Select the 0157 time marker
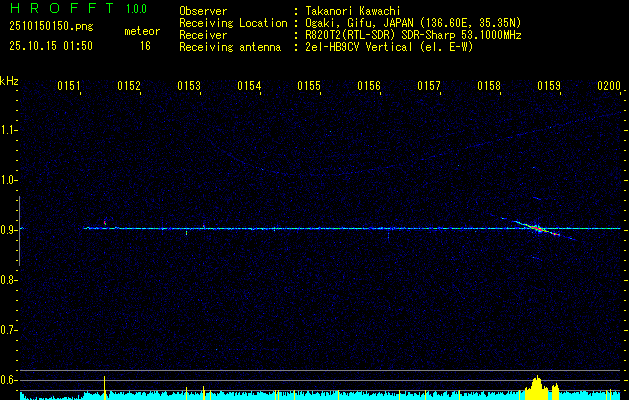 (429, 87)
